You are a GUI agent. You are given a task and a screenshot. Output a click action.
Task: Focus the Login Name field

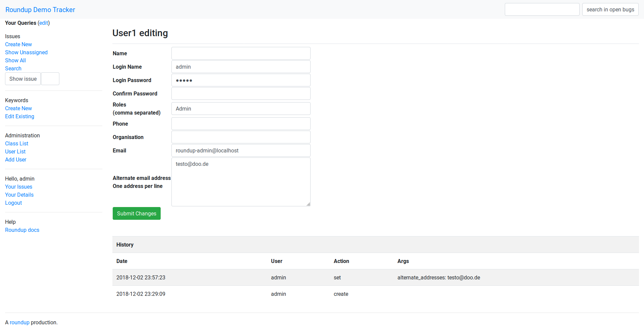click(x=241, y=67)
